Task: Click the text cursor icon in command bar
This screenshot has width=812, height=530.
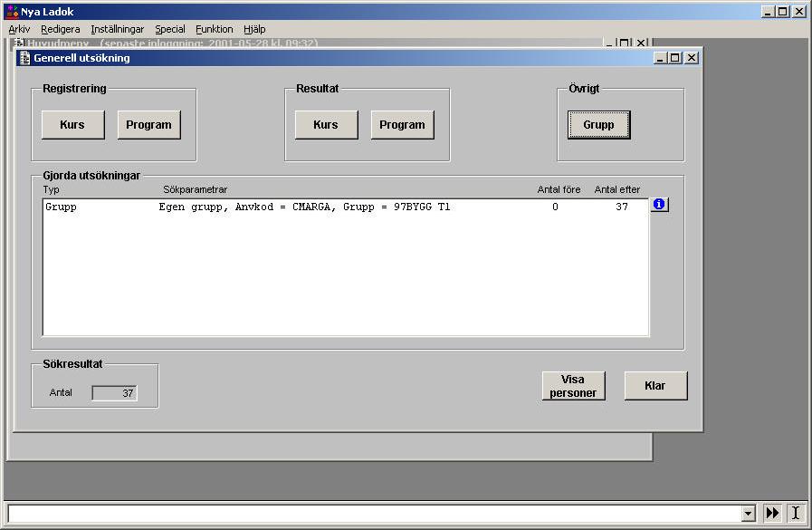Action: [x=796, y=514]
